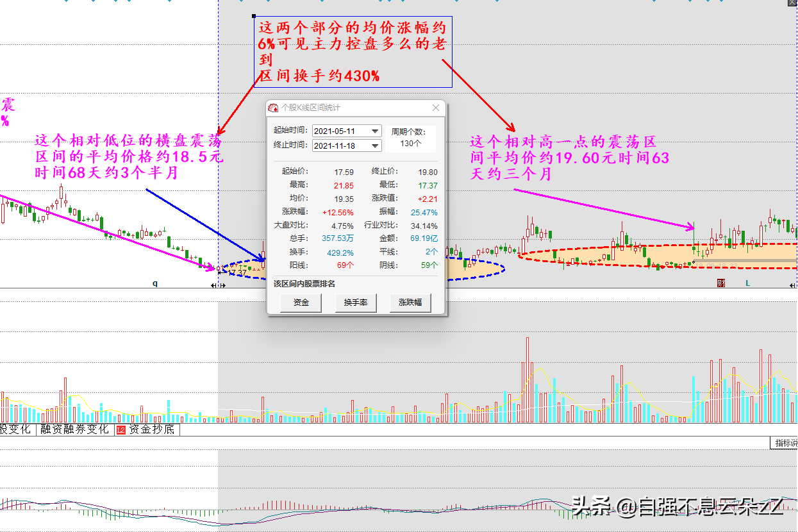Click the interval end handle at right edge
This screenshot has height=532, width=798.
pyautogui.click(x=794, y=286)
